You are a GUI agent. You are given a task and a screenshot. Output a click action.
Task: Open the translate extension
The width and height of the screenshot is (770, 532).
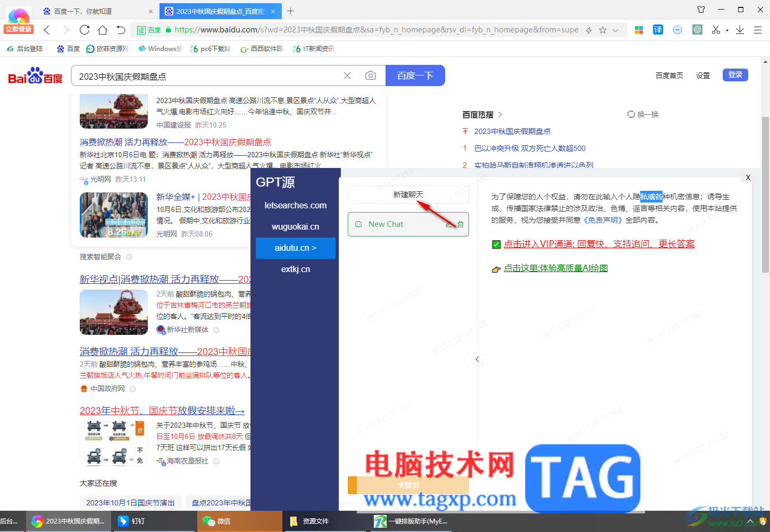click(658, 30)
